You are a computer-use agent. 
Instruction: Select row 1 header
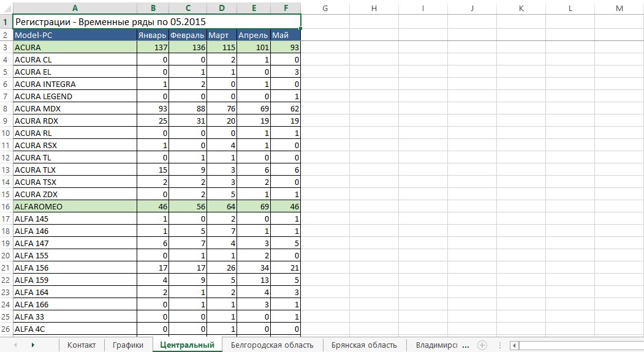point(6,22)
